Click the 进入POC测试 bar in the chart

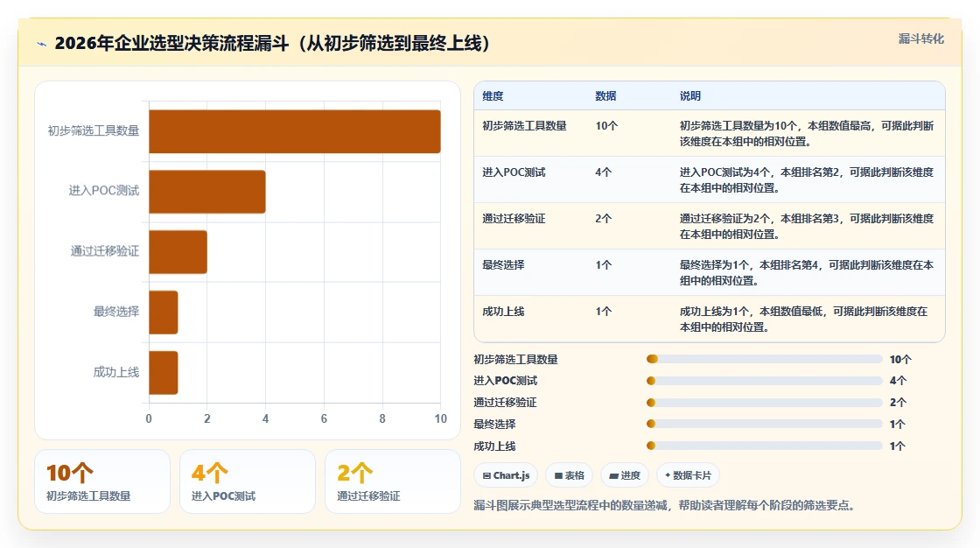point(206,192)
